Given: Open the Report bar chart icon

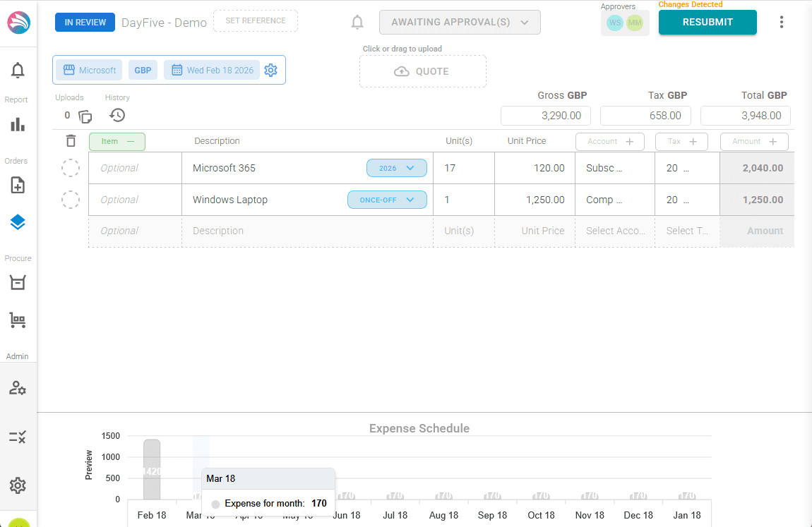Looking at the screenshot, I should [18, 125].
